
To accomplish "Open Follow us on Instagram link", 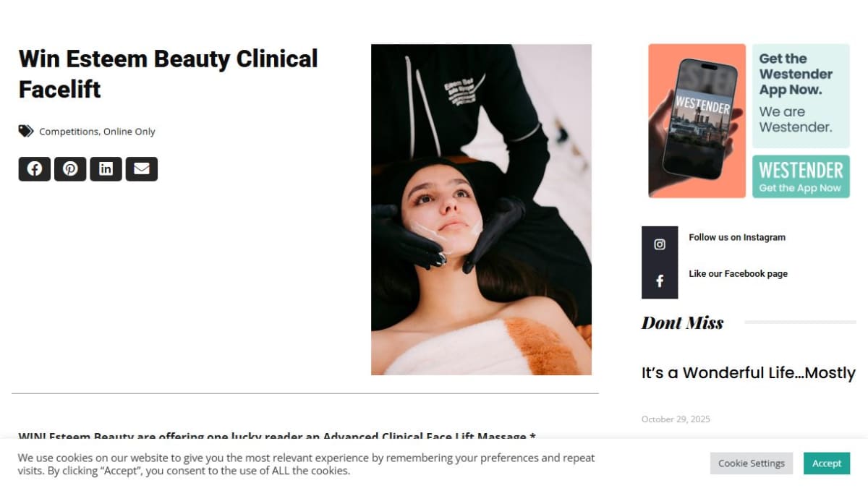I will (737, 237).
